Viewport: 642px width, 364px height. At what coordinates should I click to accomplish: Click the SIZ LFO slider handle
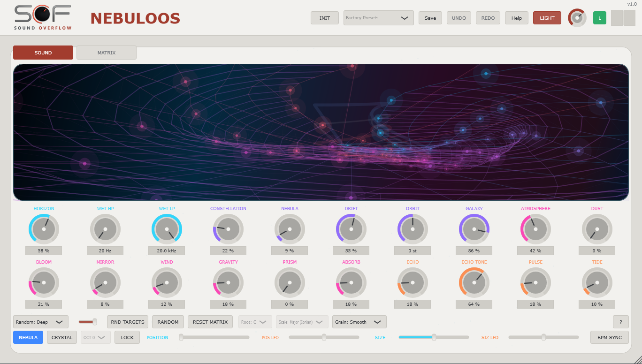(x=543, y=337)
